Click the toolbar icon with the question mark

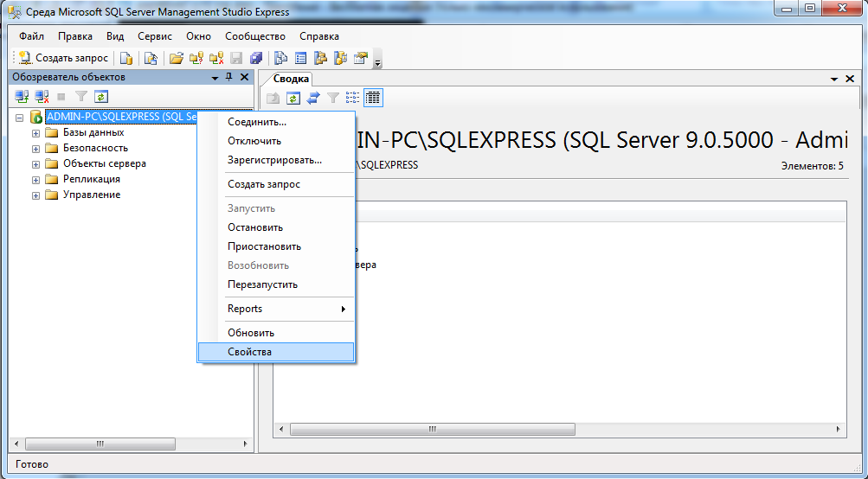point(196,58)
